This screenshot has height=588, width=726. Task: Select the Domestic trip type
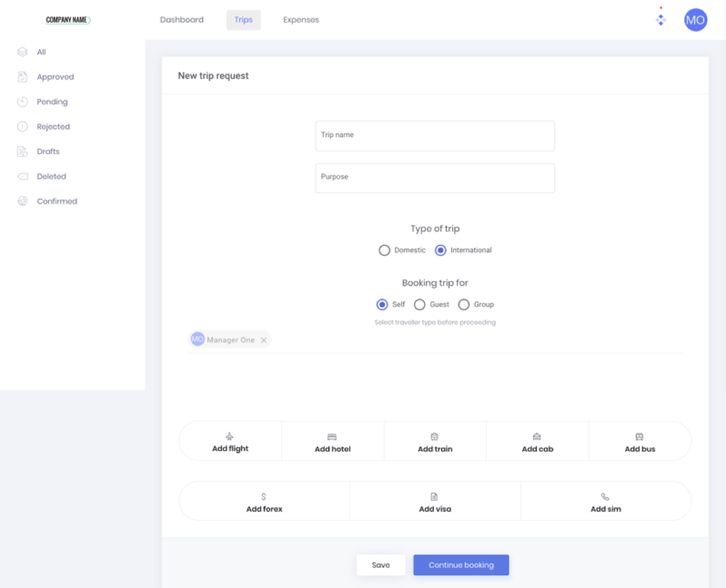click(x=384, y=251)
